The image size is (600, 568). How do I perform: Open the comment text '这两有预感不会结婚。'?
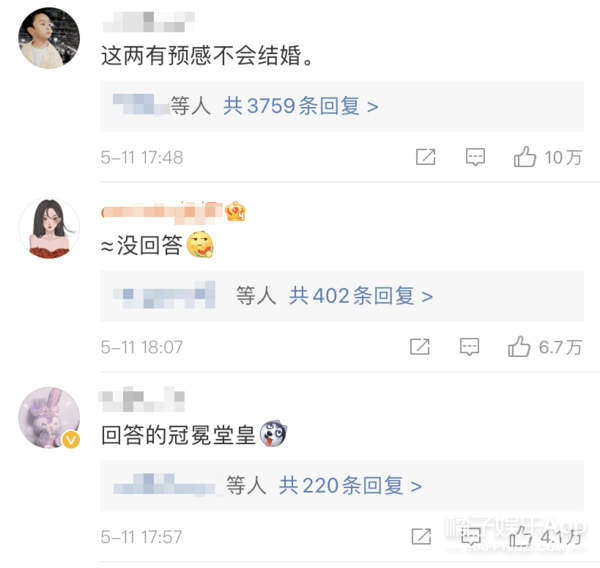coord(208,55)
